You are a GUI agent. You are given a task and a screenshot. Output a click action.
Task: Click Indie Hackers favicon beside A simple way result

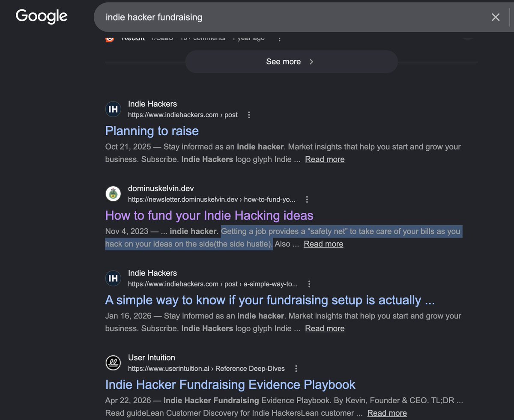(113, 279)
